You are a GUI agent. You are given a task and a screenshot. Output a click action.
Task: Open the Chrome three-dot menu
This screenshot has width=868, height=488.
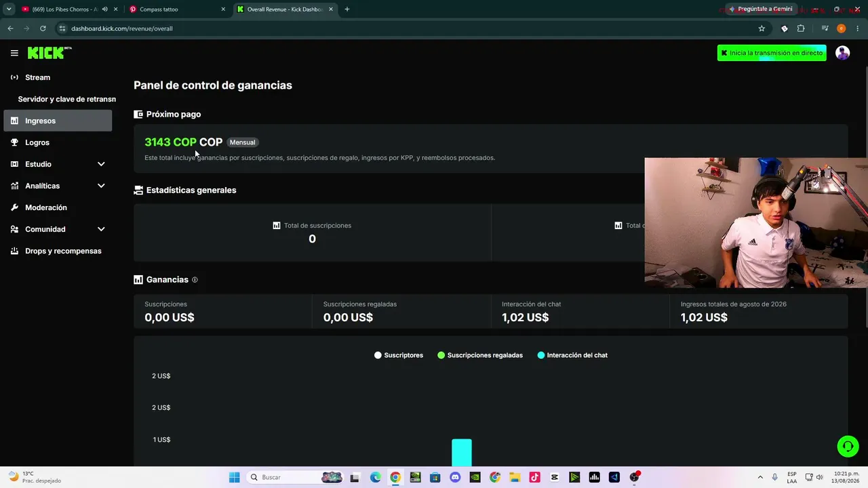coord(858,28)
